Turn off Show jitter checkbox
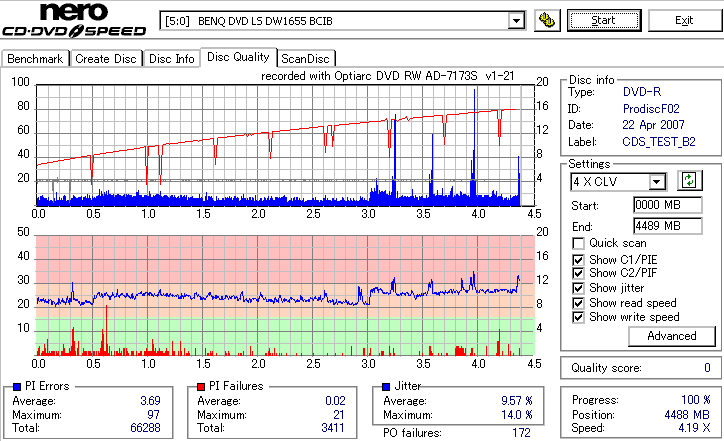 (x=578, y=288)
